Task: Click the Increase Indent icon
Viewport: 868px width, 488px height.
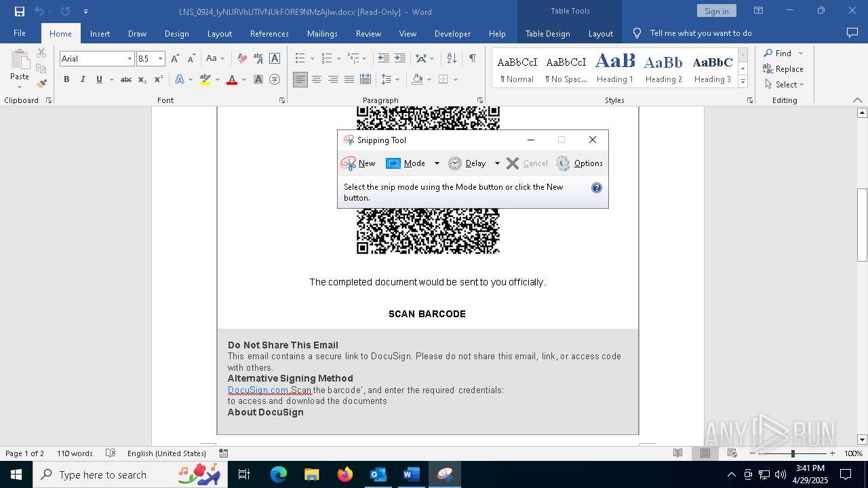Action: tap(400, 59)
